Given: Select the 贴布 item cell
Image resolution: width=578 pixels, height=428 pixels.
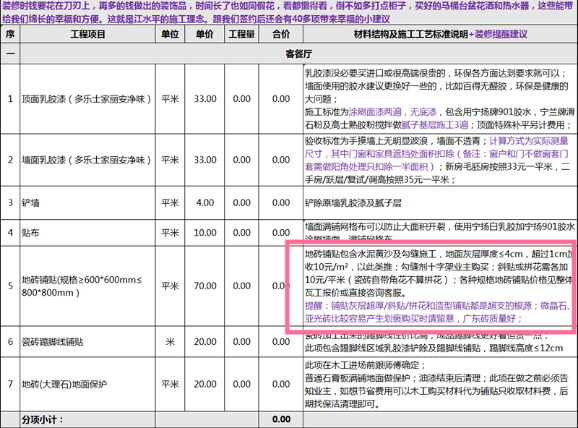Looking at the screenshot, I should (88, 233).
